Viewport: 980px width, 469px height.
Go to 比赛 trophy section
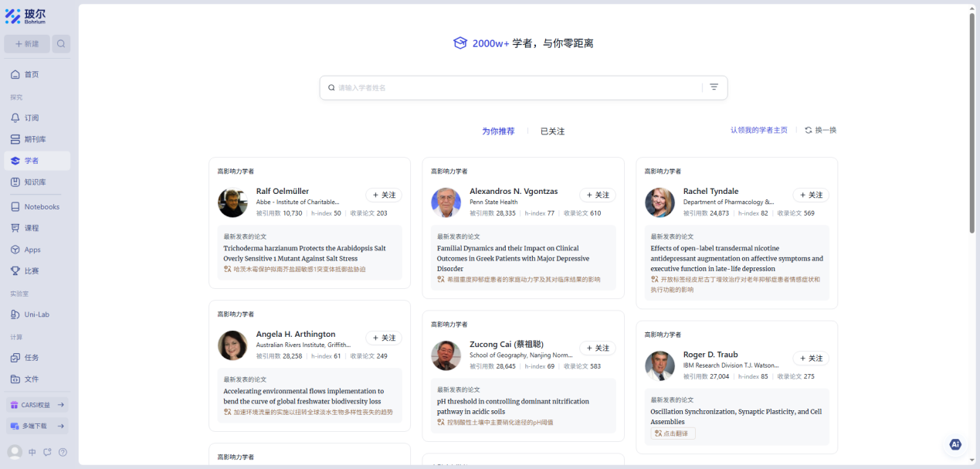(31, 271)
